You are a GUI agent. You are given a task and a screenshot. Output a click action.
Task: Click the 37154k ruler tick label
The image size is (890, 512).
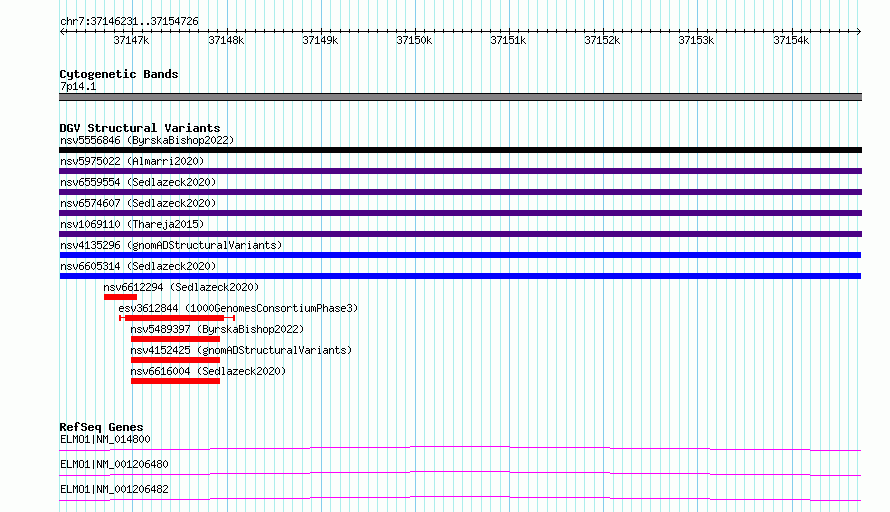[791, 40]
